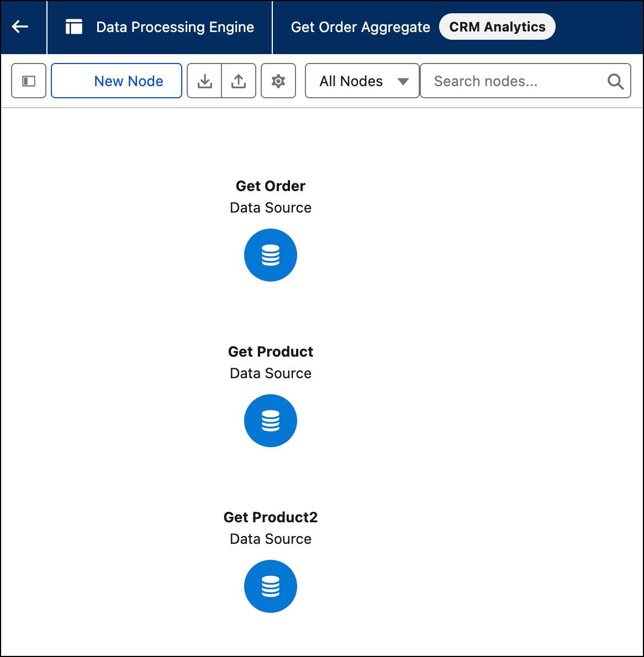Click the Get Product2 node label

(x=271, y=517)
